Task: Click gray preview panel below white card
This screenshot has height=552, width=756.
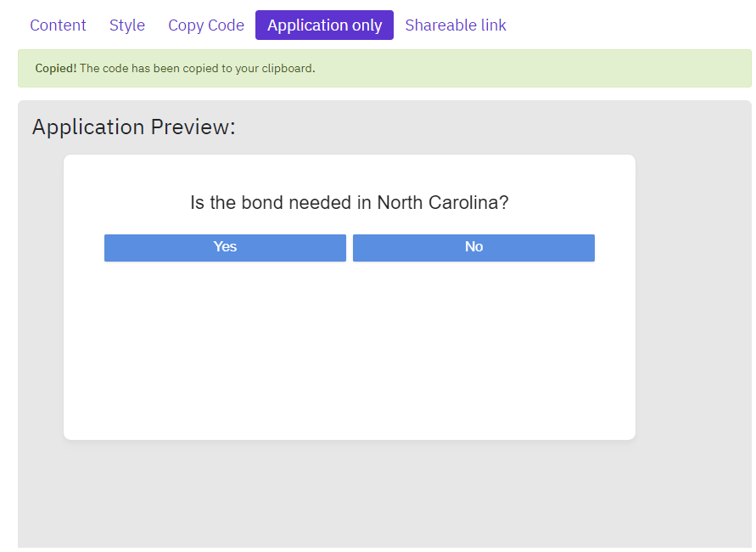Action: pyautogui.click(x=350, y=493)
